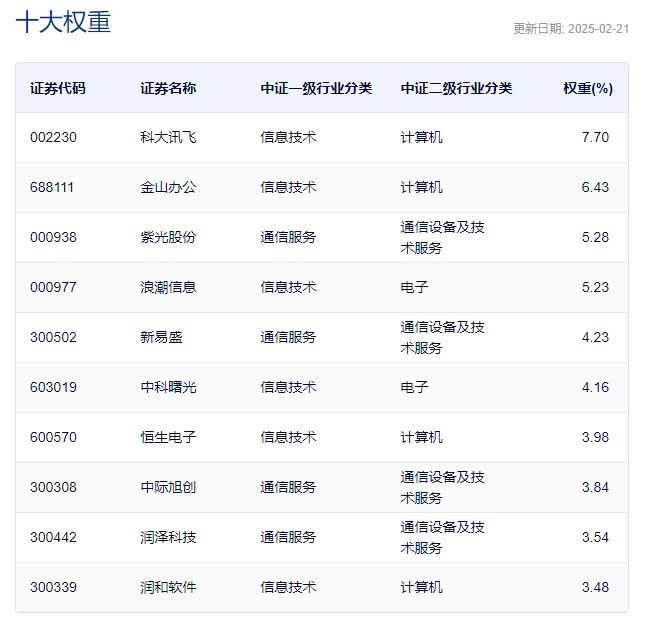Click the 新易盛 stock name
650x621 pixels.
pos(162,337)
